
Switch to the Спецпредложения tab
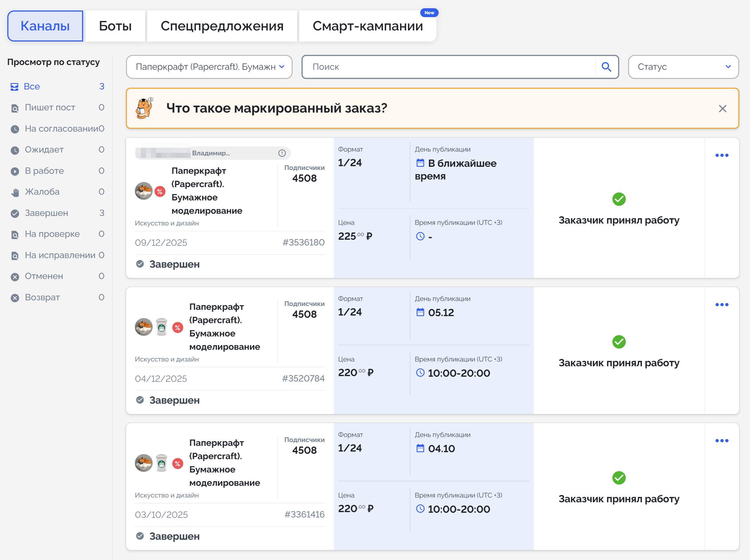click(x=222, y=26)
